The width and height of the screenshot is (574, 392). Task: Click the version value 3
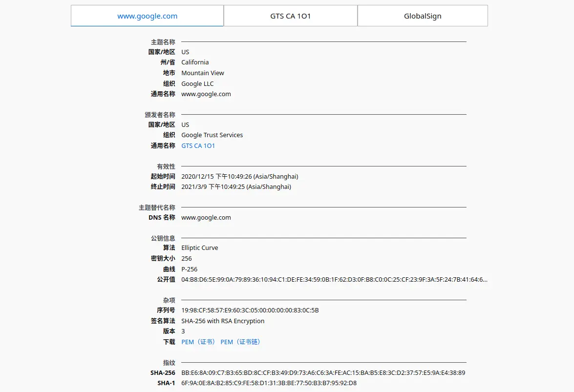click(x=183, y=331)
